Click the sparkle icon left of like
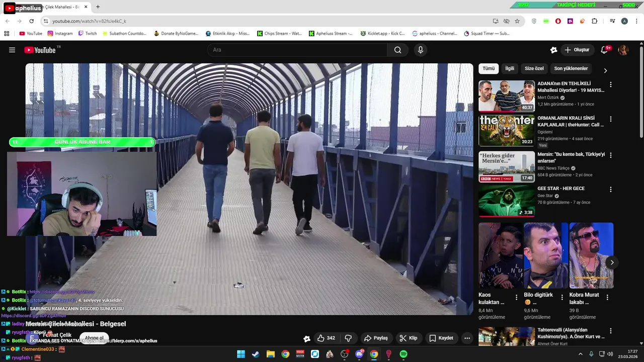This screenshot has width=644, height=362. [x=307, y=338]
